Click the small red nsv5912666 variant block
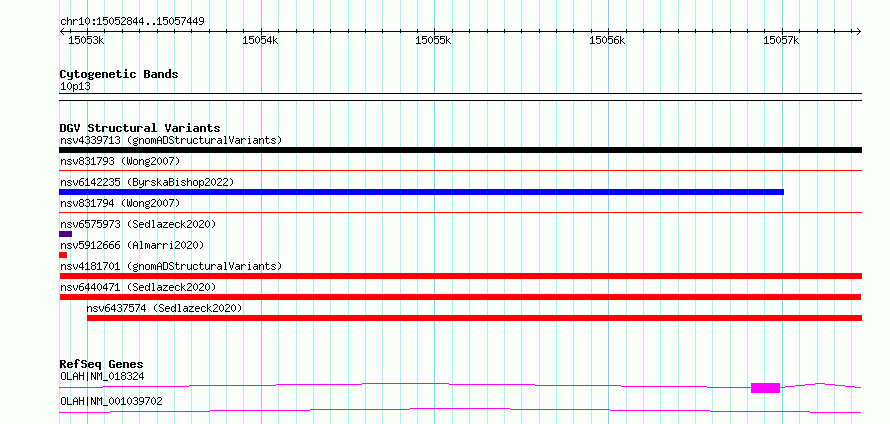Screen dimensions: 890x424 pyautogui.click(x=63, y=255)
